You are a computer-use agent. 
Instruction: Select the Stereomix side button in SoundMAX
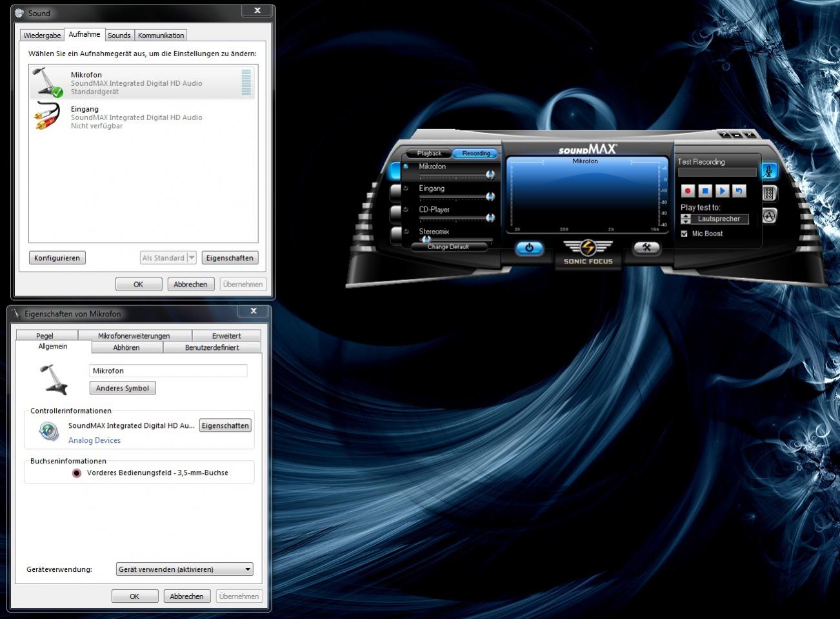395,235
